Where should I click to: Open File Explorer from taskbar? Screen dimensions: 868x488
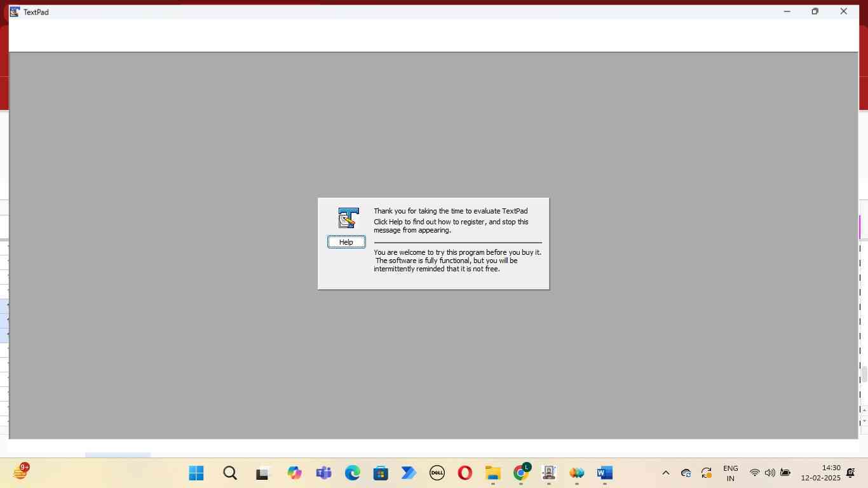click(493, 473)
